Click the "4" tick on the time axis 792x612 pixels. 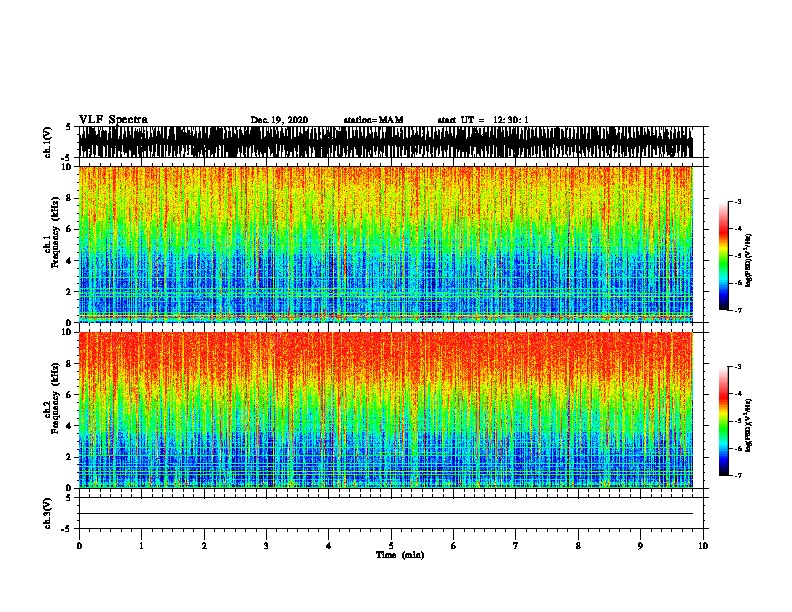pyautogui.click(x=329, y=546)
